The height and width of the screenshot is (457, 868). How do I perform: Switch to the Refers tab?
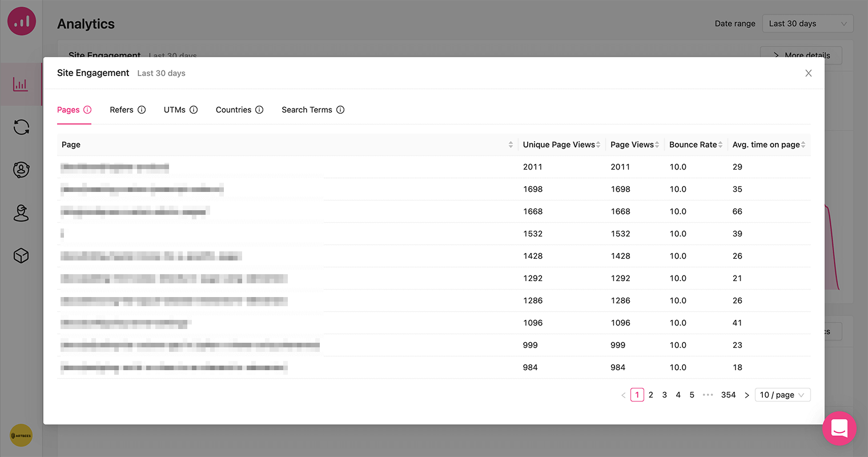click(x=122, y=110)
